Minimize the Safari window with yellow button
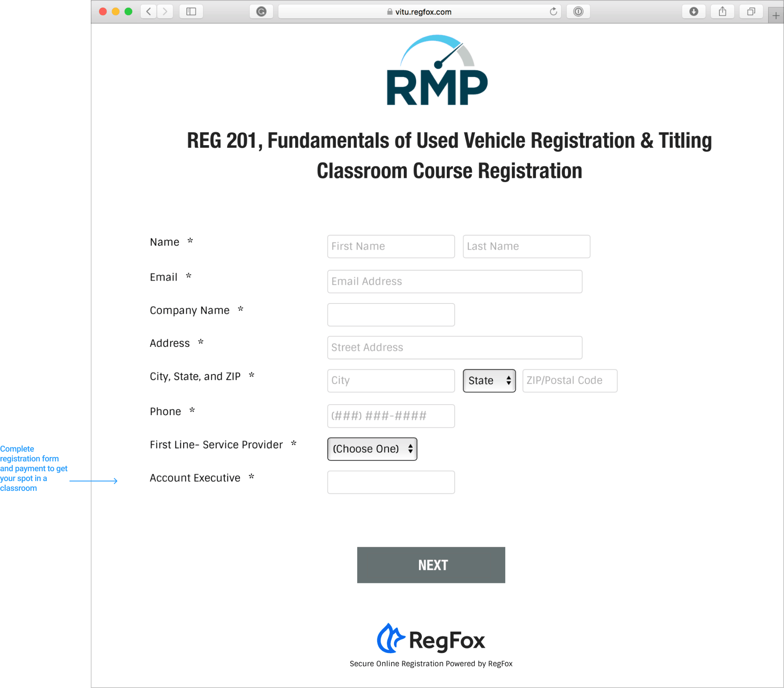The image size is (784, 688). (x=116, y=11)
